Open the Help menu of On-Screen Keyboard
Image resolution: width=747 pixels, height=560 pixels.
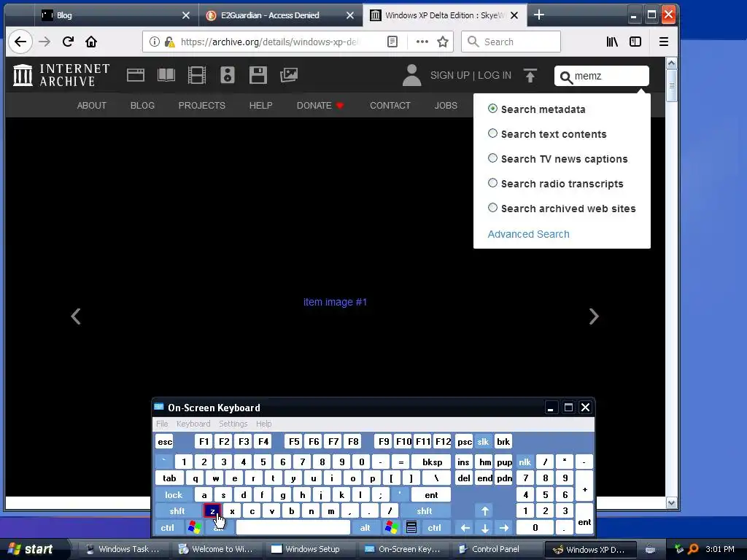pos(263,424)
